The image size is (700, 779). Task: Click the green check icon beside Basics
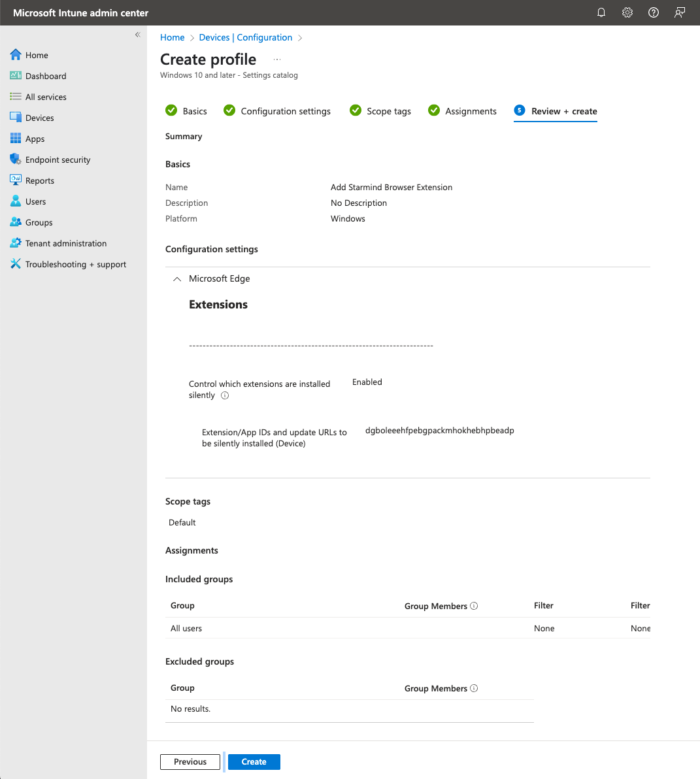[171, 110]
